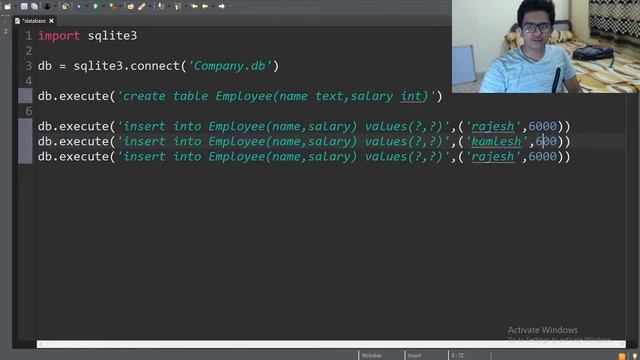This screenshot has width=640, height=360.
Task: Click 'Company.db' string in connect call
Action: [229, 66]
